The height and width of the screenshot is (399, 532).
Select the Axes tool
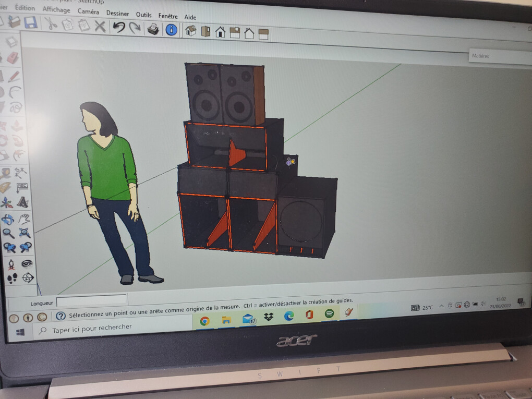6,203
